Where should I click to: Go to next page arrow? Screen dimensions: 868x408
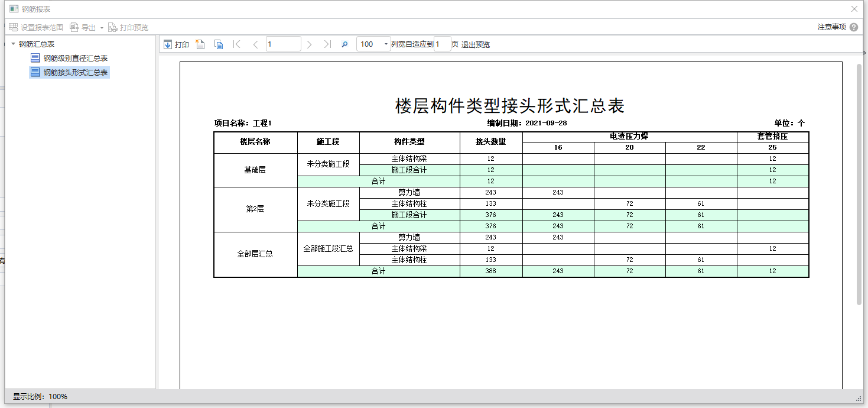309,44
